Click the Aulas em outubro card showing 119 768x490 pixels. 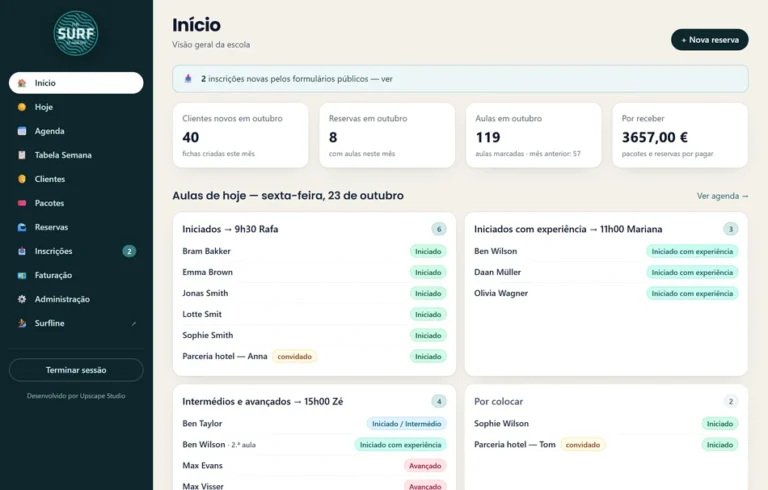click(x=533, y=135)
